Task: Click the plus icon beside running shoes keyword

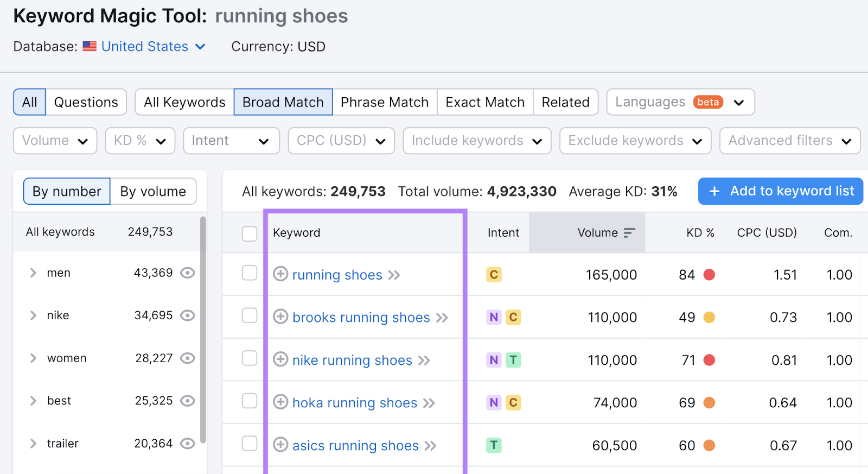Action: tap(280, 274)
